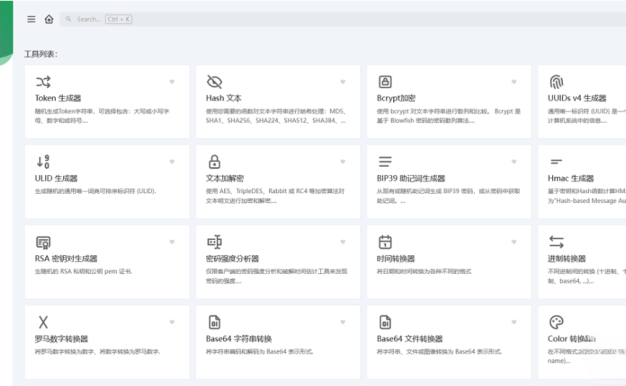Viewport: 626px width, 386px height.
Task: Favorite the 罗马数字转换器 card
Action: pos(172,322)
